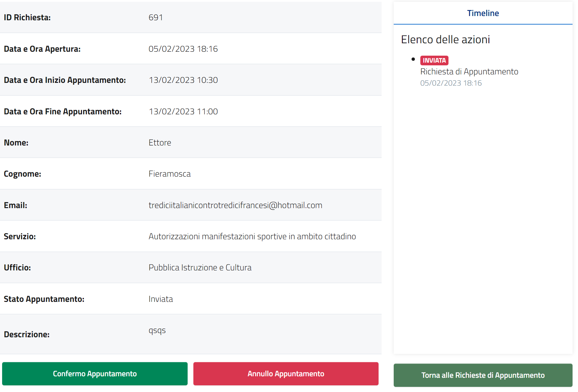
Task: Click the description text qsqs
Action: 157,331
